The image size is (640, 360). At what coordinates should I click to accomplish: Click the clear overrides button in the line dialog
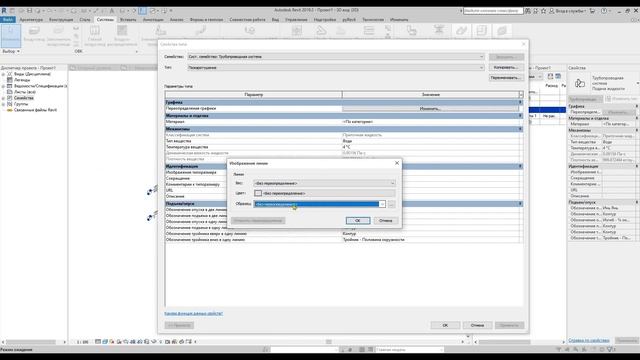coord(258,220)
